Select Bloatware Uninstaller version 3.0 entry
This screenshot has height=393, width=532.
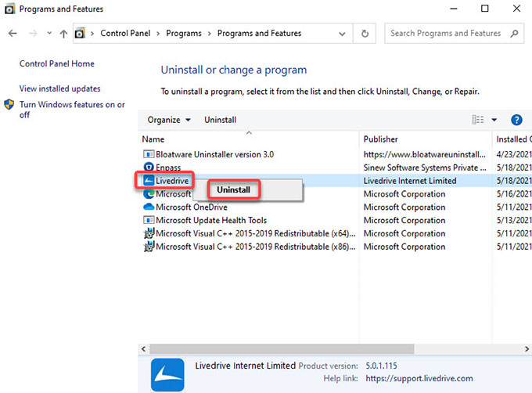click(x=214, y=154)
